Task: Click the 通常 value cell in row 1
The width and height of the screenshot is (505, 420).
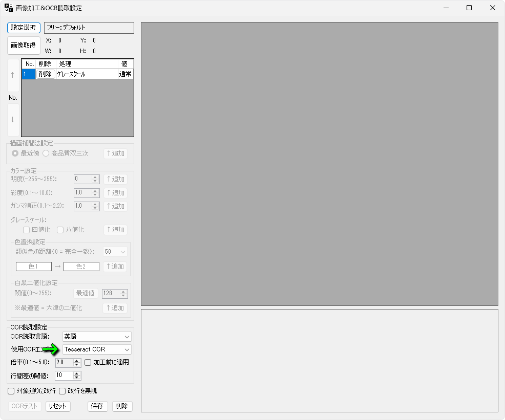Action: click(x=125, y=74)
